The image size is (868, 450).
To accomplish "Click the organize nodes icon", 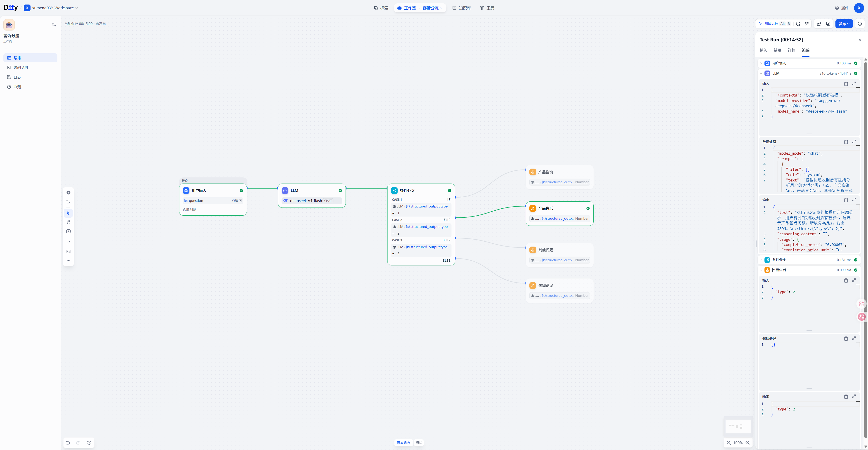I will 68,243.
